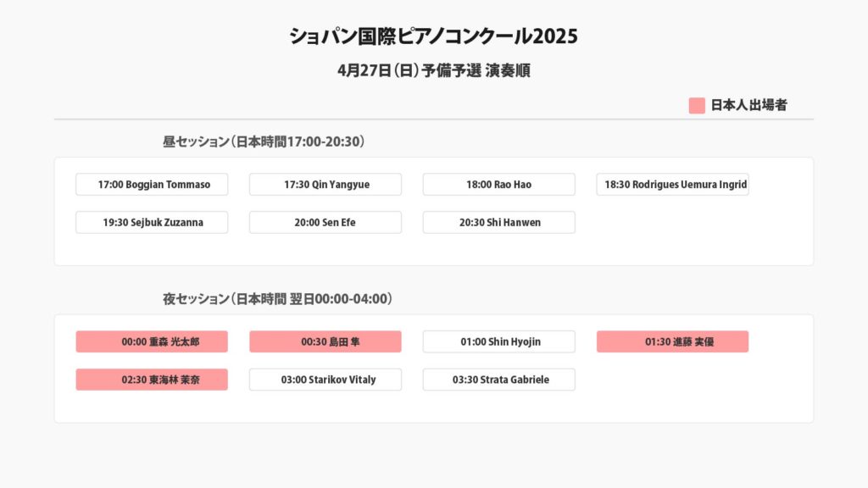Click the 03:00 Starikov Vitaly entry

(325, 380)
